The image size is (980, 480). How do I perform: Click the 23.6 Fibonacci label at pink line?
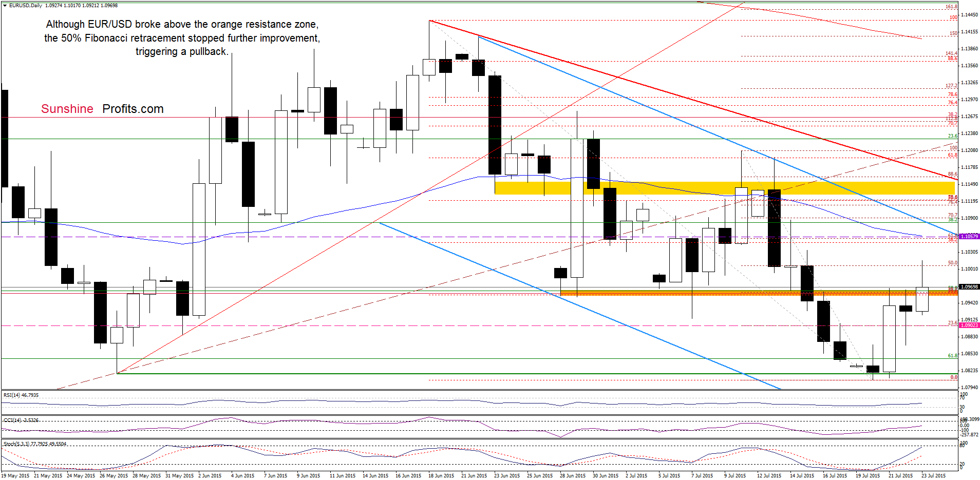click(x=952, y=323)
